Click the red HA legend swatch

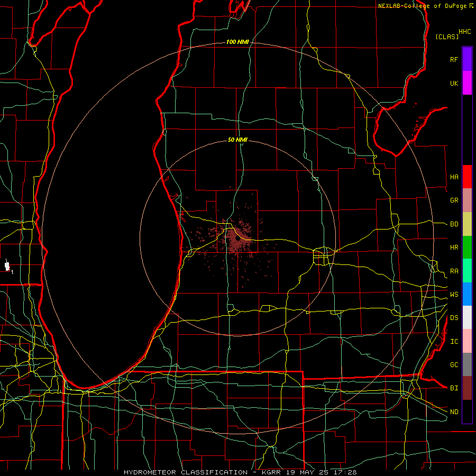(x=467, y=177)
